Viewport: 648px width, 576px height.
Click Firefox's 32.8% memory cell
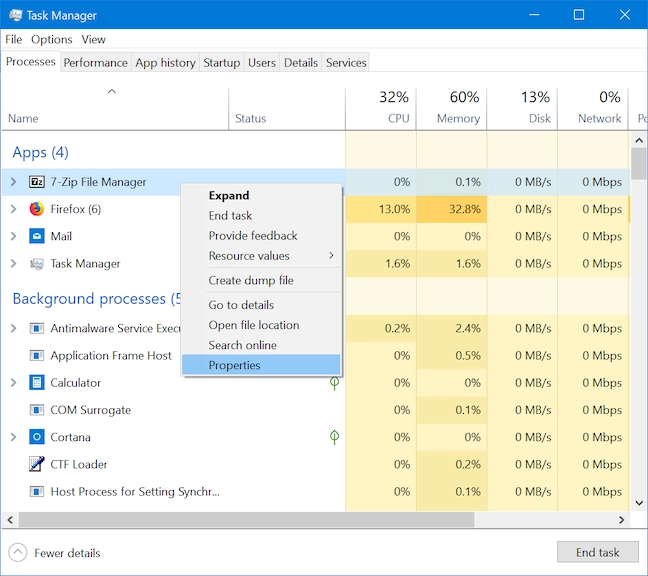(452, 209)
